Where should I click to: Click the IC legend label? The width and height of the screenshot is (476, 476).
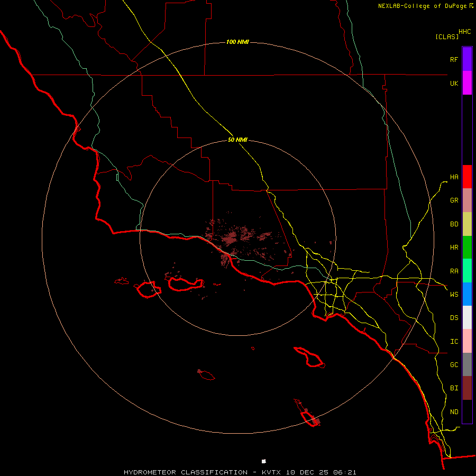tap(454, 342)
